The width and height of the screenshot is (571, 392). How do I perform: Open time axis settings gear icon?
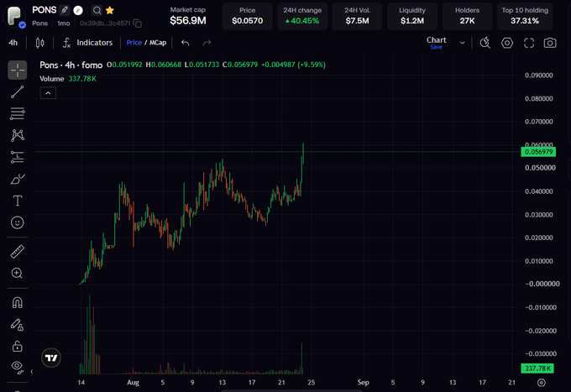542,383
